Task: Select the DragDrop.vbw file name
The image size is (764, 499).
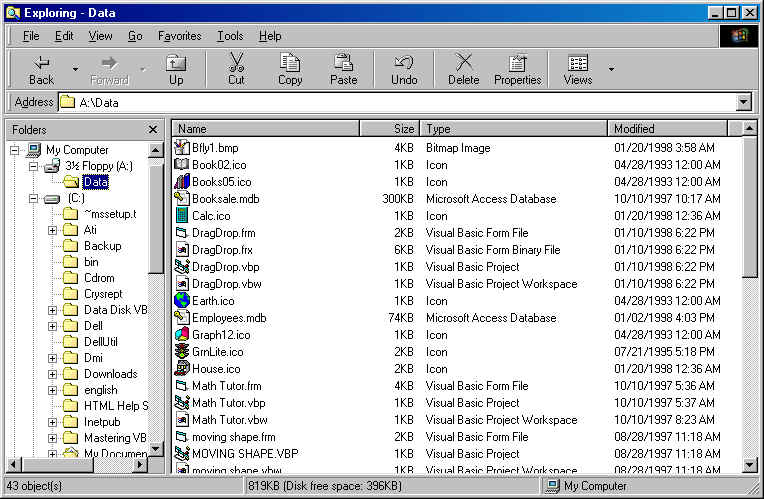Action: 227,284
